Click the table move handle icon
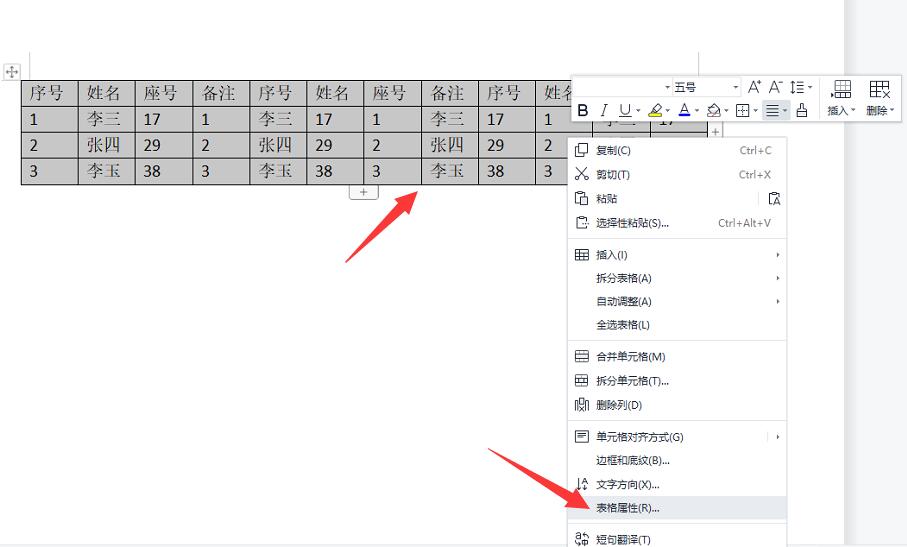 point(12,72)
